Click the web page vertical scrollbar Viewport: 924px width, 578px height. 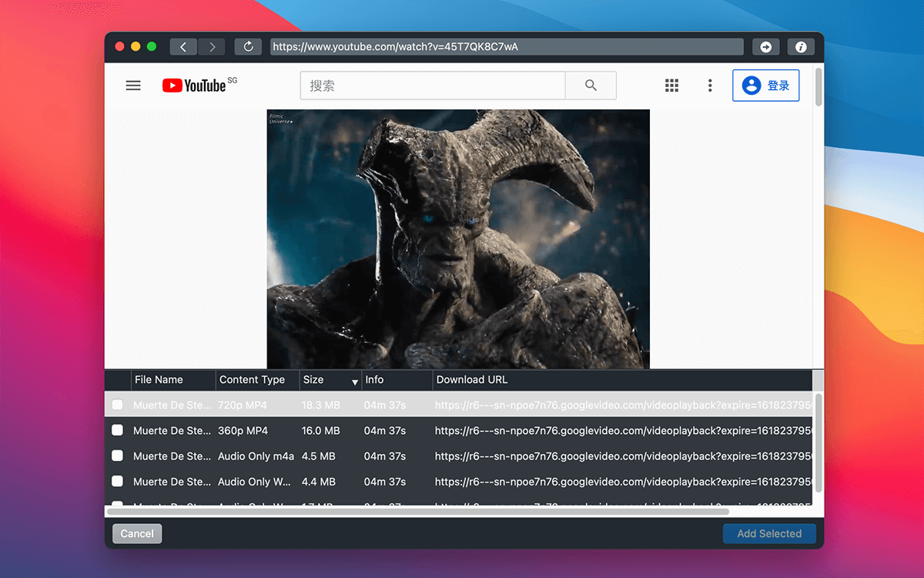818,87
